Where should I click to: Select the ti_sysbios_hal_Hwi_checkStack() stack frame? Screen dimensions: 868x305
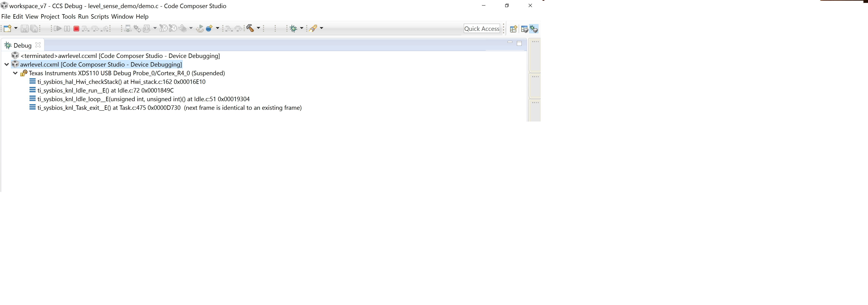click(x=121, y=82)
